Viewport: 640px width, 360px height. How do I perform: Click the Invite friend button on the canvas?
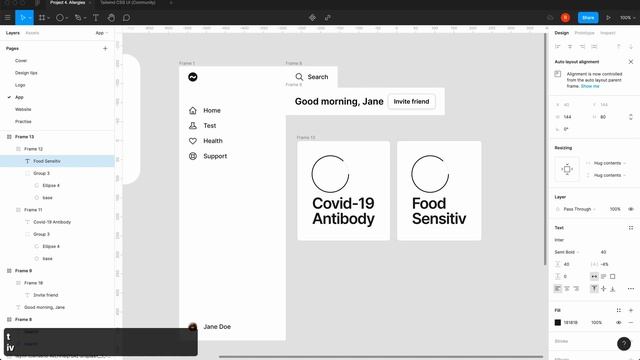coord(411,102)
